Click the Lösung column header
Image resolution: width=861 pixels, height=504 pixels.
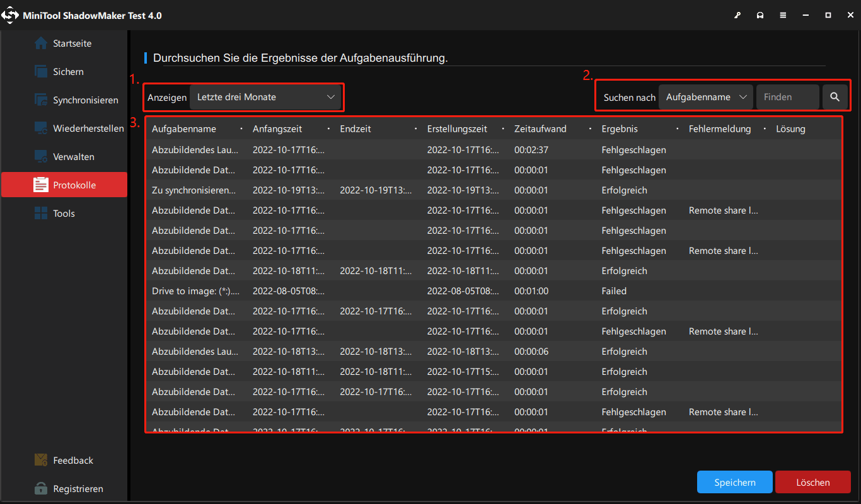(791, 129)
